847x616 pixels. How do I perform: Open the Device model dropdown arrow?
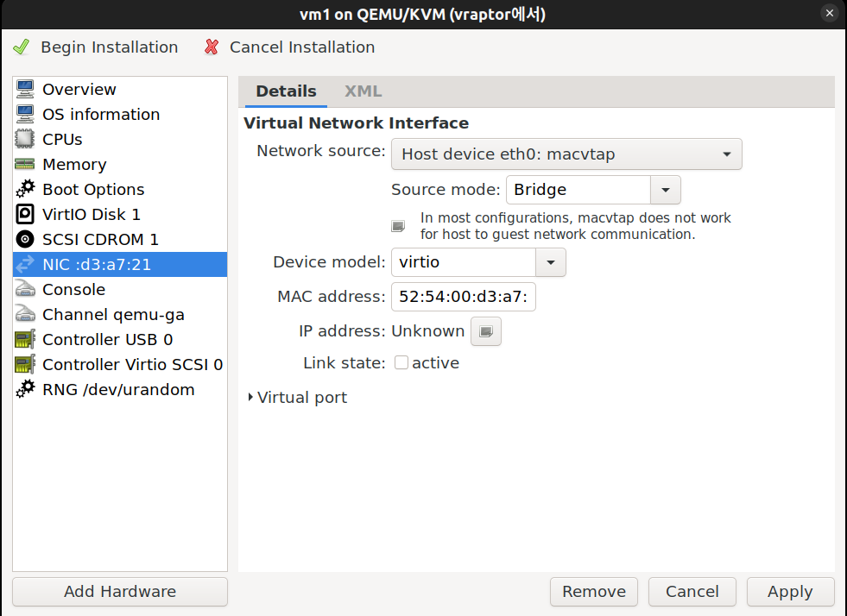[551, 262]
